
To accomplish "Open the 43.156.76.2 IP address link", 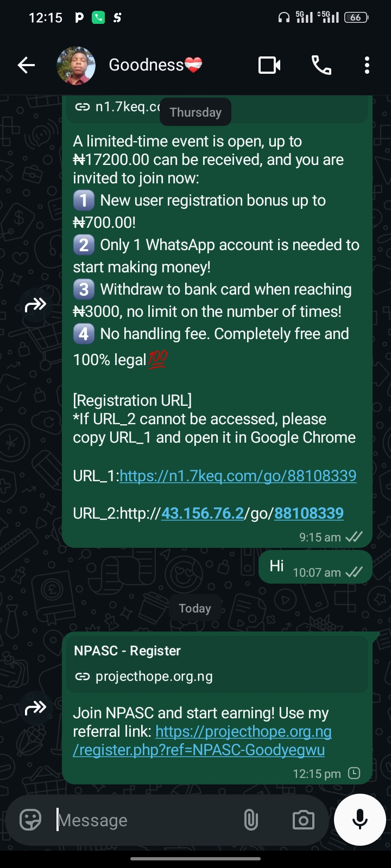I will (x=203, y=513).
